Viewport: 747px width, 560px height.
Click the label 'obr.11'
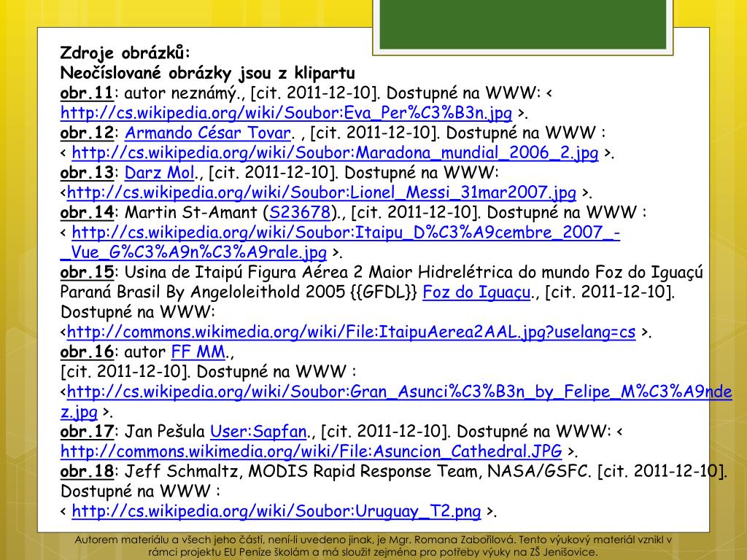click(x=88, y=93)
